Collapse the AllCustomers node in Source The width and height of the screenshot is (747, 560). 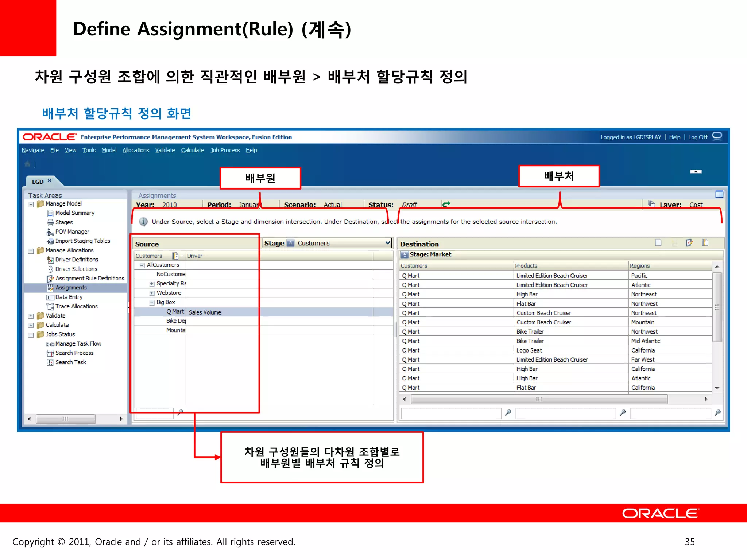coord(142,265)
